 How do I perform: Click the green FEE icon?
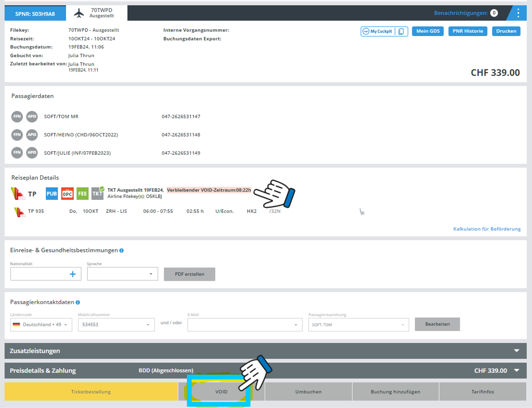pyautogui.click(x=83, y=194)
